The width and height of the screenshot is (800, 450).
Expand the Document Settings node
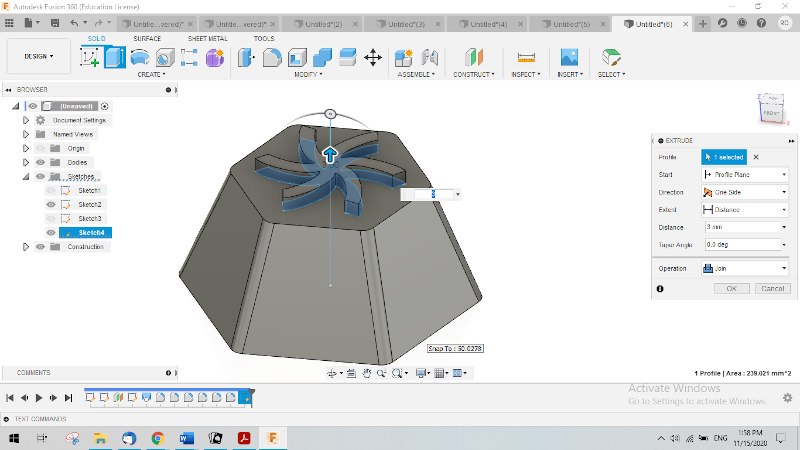click(x=26, y=120)
